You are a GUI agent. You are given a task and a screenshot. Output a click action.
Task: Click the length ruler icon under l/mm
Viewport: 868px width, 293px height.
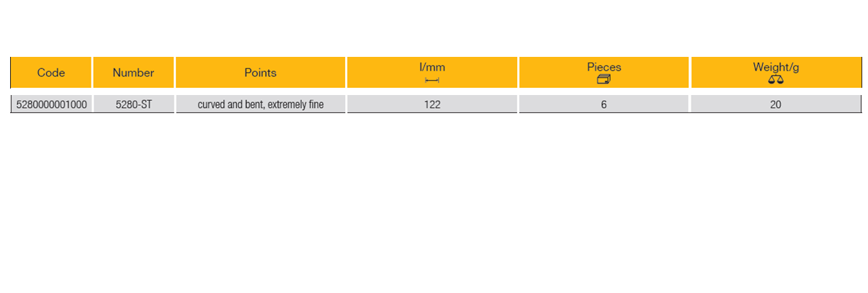(432, 80)
